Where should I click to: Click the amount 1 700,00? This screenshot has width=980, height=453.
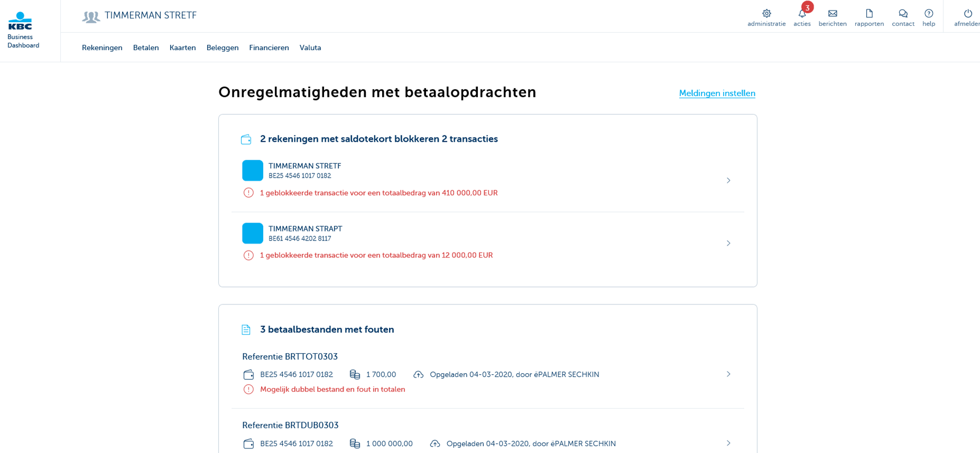coord(381,375)
